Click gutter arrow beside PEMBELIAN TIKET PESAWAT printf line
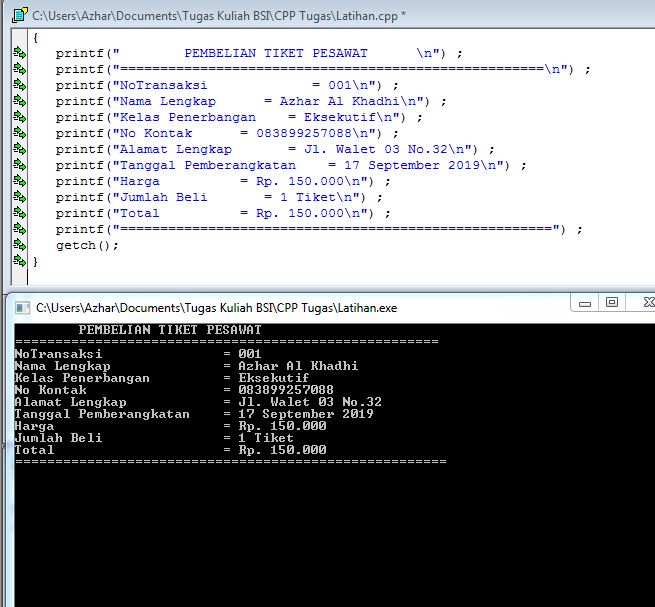 (20, 53)
